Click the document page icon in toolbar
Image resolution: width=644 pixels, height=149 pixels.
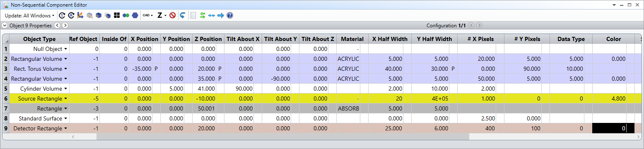[x=193, y=15]
